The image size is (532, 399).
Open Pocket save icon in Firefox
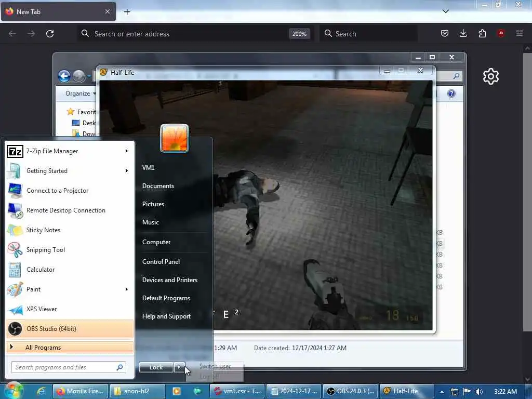click(x=445, y=33)
